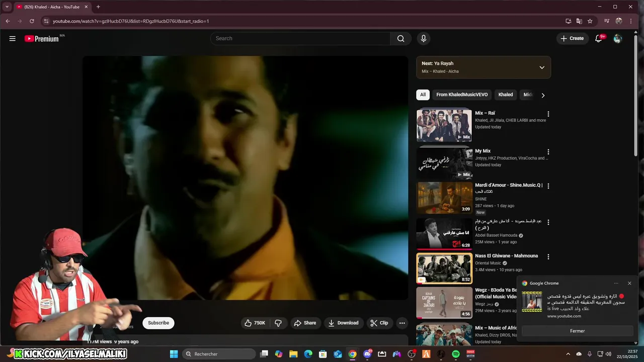Image resolution: width=644 pixels, height=362 pixels.
Task: Open Google Translate icon in address bar
Action: click(x=579, y=21)
